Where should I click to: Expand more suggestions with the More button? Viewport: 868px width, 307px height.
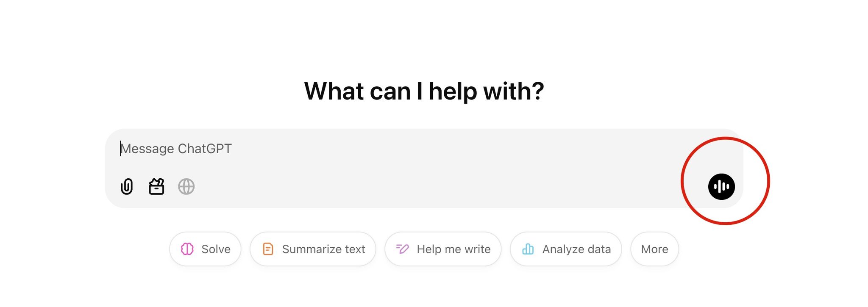(654, 249)
